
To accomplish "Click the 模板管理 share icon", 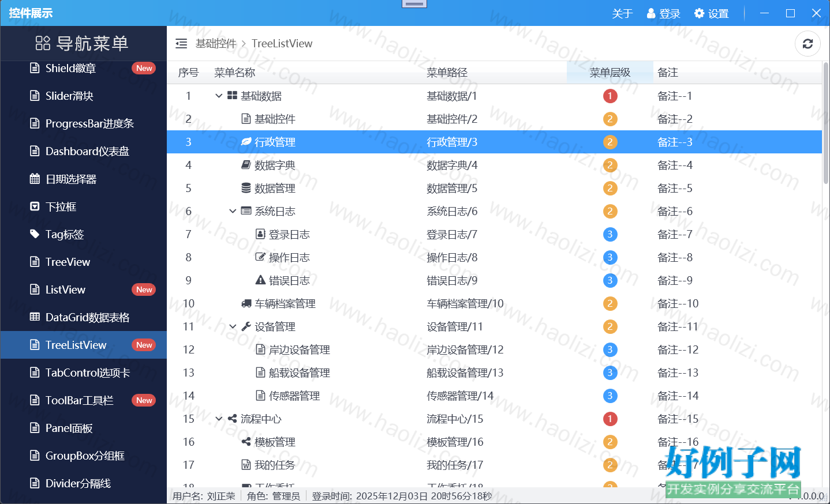I will [246, 442].
